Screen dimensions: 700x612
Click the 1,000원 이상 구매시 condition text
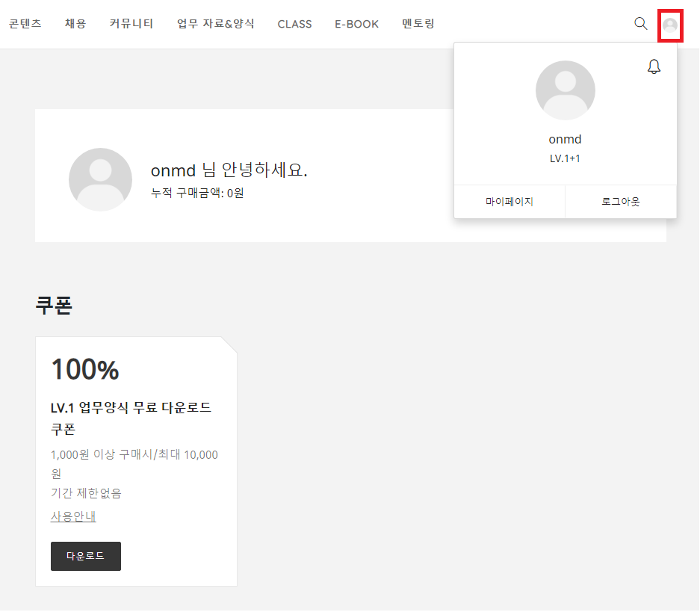click(x=134, y=464)
